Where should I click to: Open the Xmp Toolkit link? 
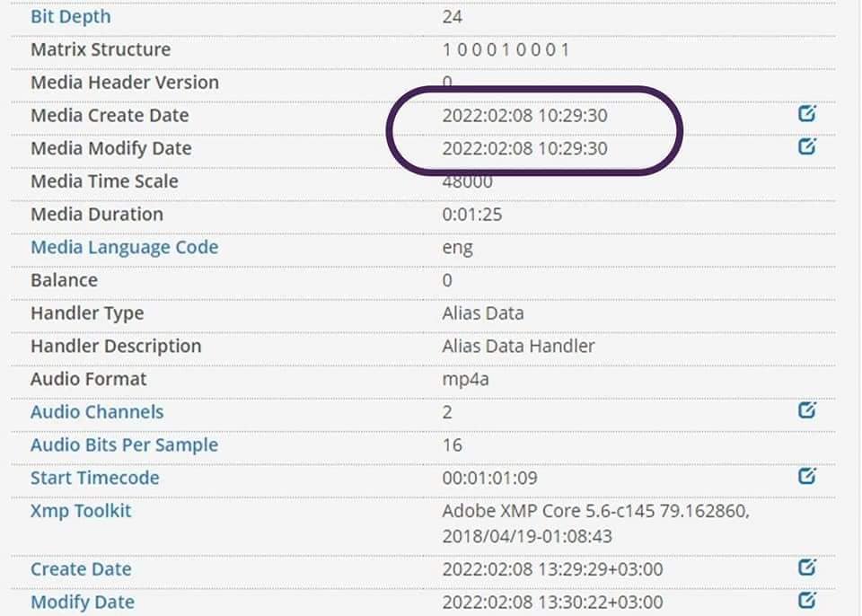[81, 511]
